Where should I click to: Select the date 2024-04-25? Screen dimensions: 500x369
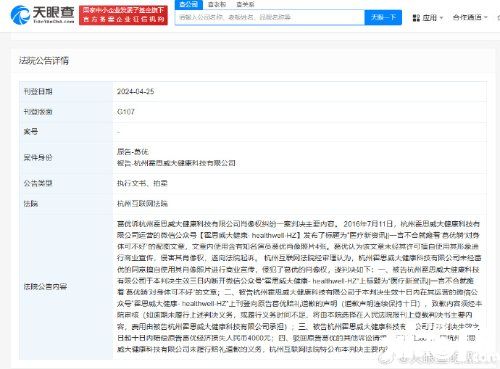point(135,91)
